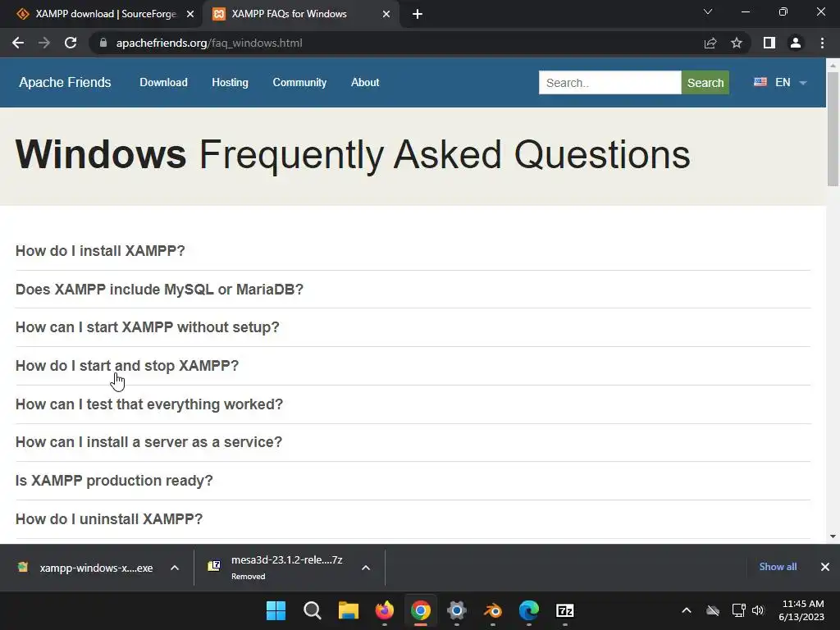Image resolution: width=840 pixels, height=630 pixels.
Task: Open the Chrome profile menu
Action: coord(796,43)
